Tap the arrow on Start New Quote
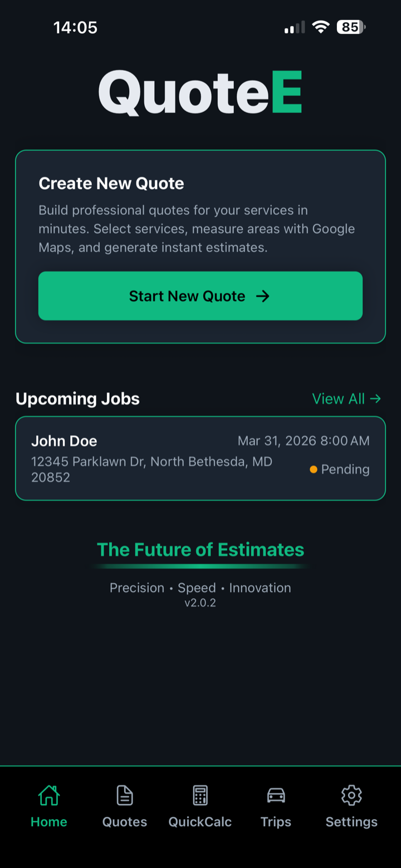401x868 pixels. click(262, 296)
